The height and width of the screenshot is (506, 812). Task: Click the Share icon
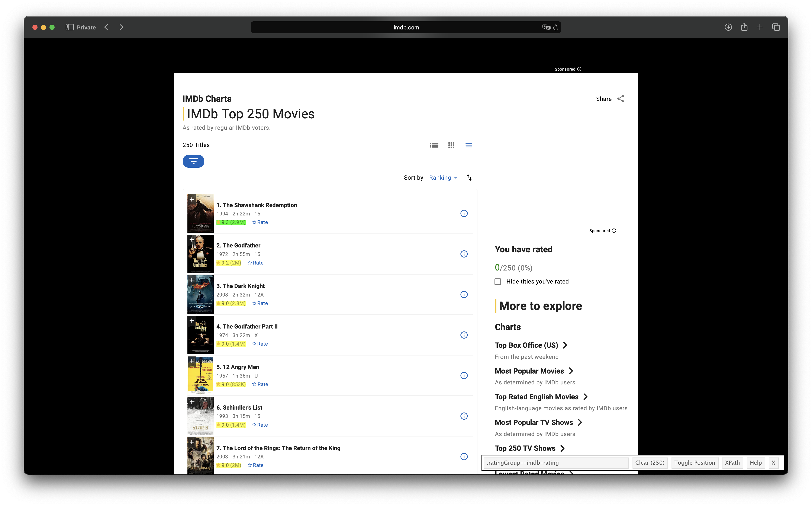pos(621,99)
